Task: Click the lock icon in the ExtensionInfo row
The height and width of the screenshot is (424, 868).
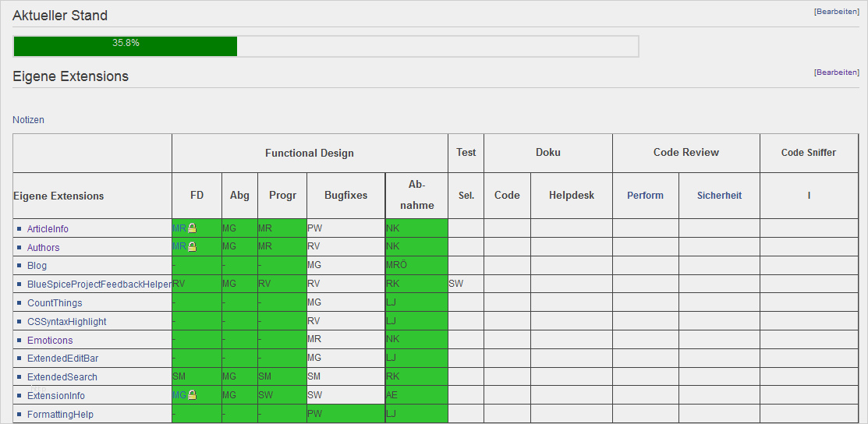Action: coord(192,395)
